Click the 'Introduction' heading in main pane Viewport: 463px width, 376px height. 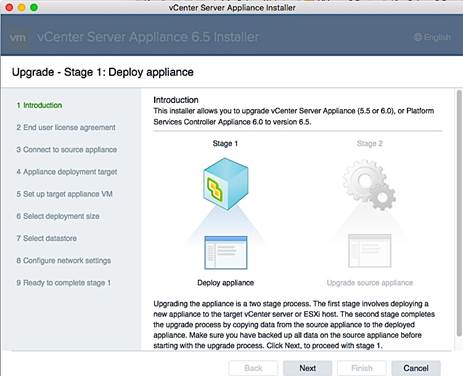coord(176,100)
